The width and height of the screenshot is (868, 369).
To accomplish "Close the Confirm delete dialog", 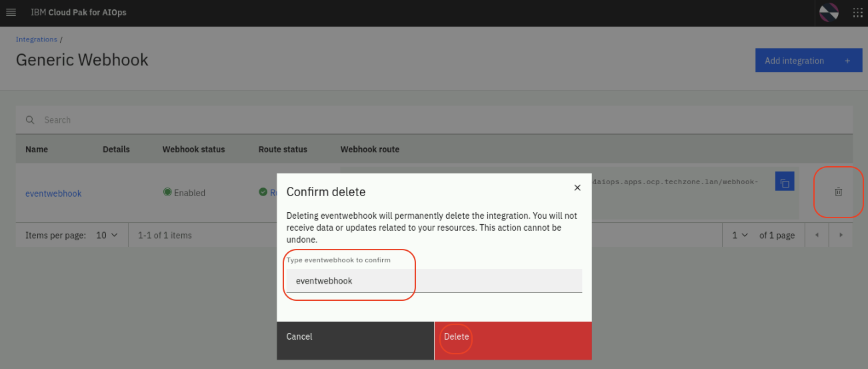I will [x=577, y=188].
